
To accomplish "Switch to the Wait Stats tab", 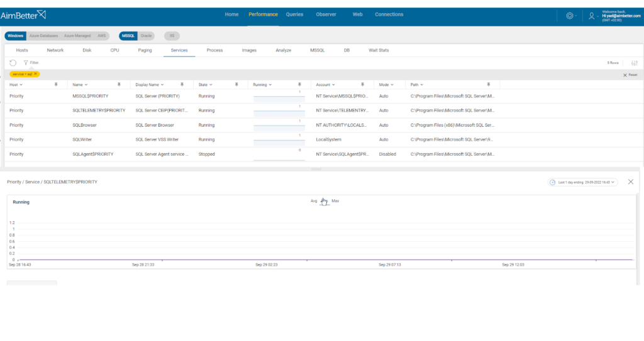I will coord(379,50).
